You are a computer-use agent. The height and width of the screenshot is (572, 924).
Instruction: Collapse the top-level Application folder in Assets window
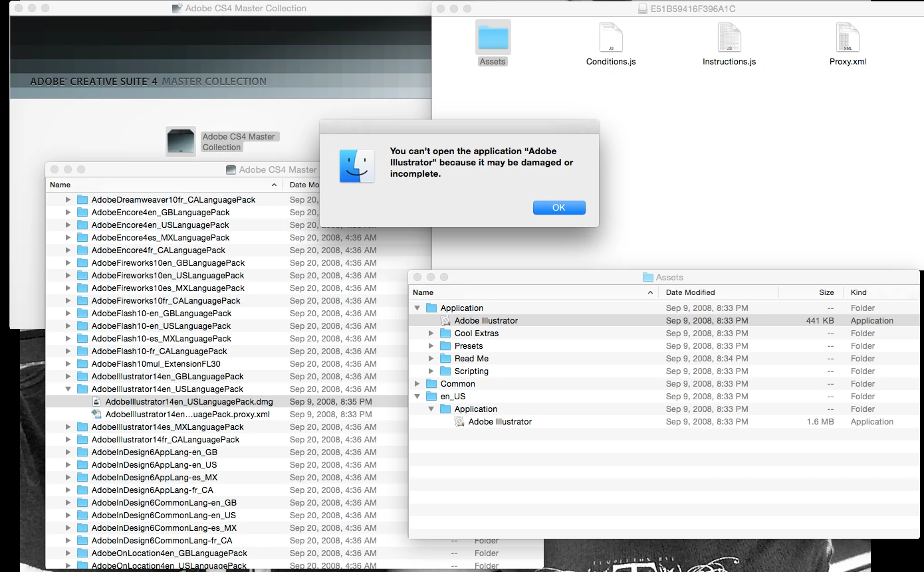[417, 308]
